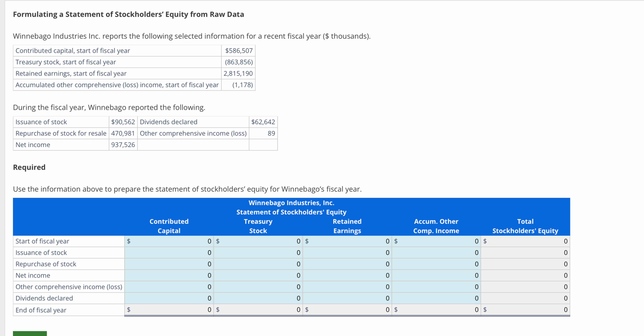Click Retained Earnings field for Dividends declared
The image size is (644, 336).
(347, 298)
